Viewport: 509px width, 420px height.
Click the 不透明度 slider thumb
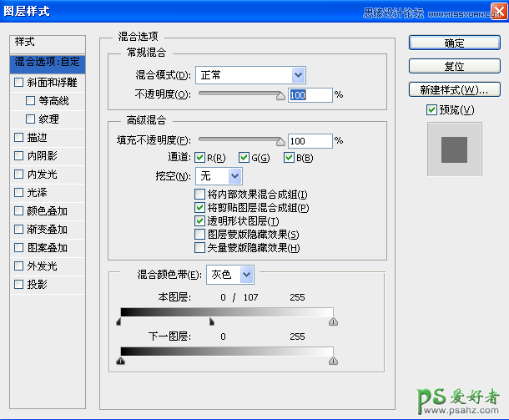tap(280, 96)
